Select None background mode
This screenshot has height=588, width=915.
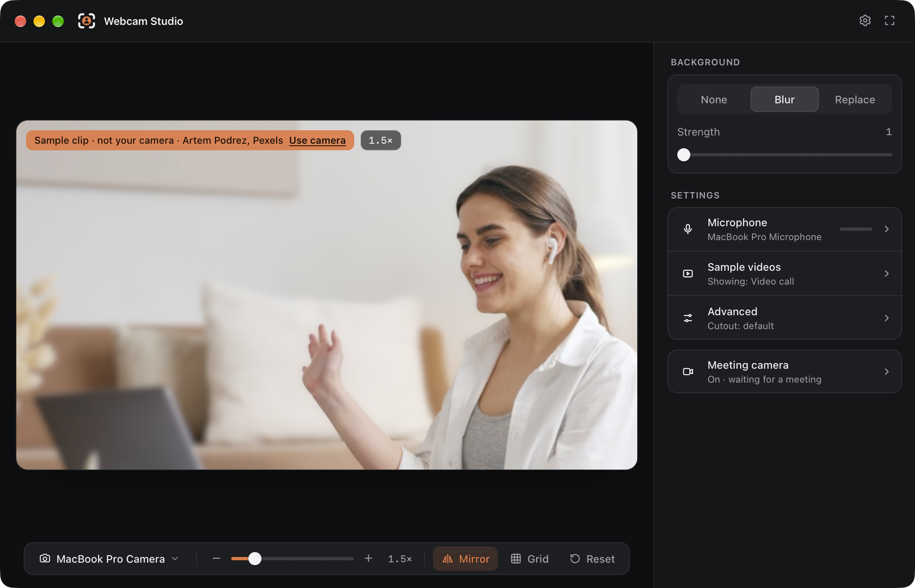(714, 99)
